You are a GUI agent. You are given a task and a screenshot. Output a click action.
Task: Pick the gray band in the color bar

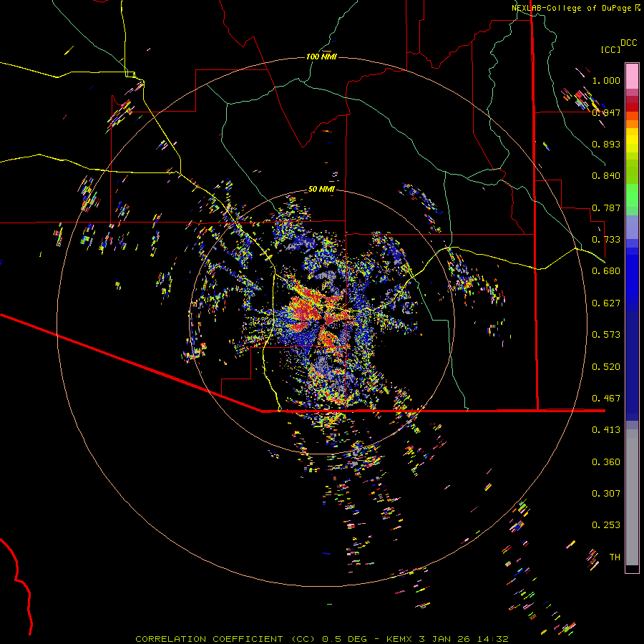tap(632, 497)
